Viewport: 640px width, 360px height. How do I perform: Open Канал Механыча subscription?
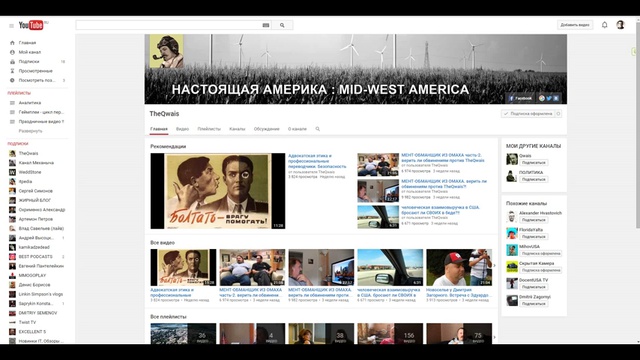pos(36,163)
